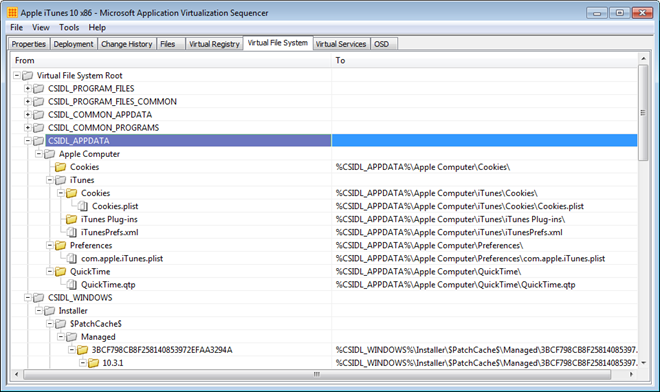Collapse the Apple Computer node
Screen dimensions: 660x392
click(39, 154)
